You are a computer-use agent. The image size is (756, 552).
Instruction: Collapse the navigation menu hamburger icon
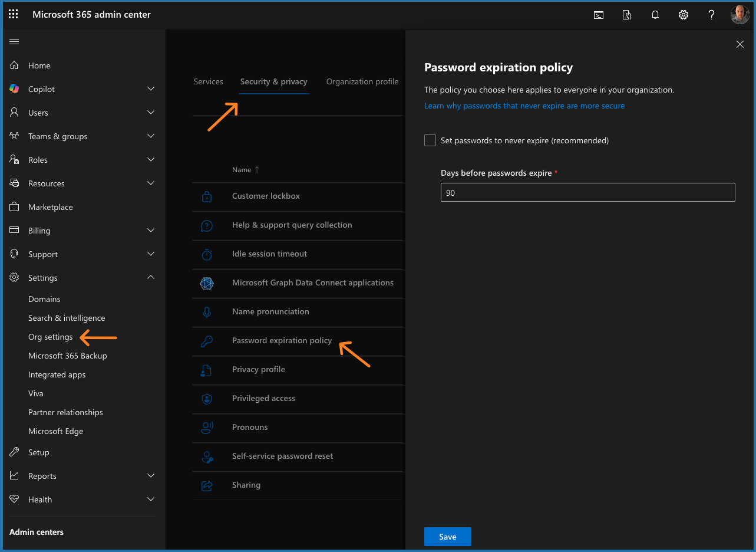pos(15,41)
